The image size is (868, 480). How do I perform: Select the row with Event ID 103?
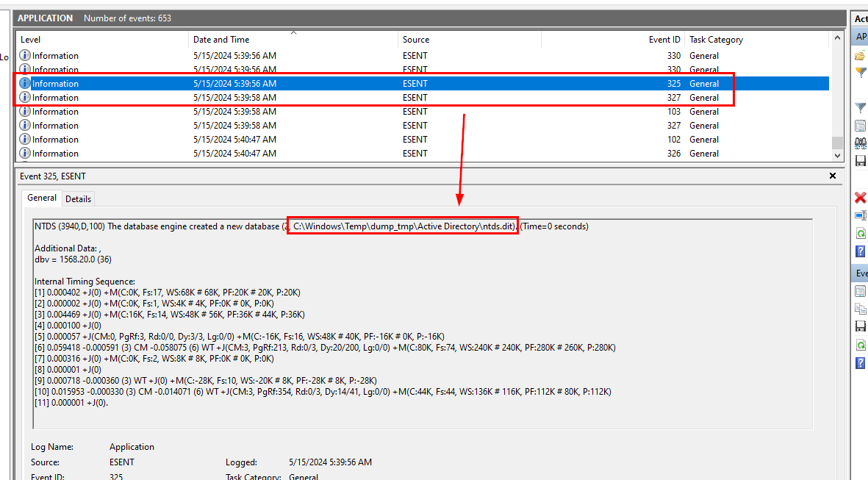click(x=423, y=111)
